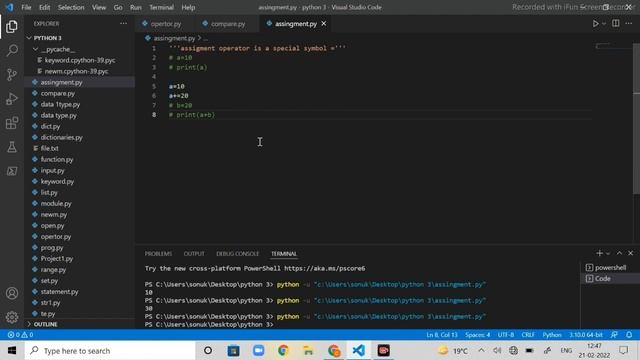Open keyword.cpython-39.pyc file
This screenshot has width=640, height=360.
click(x=80, y=60)
